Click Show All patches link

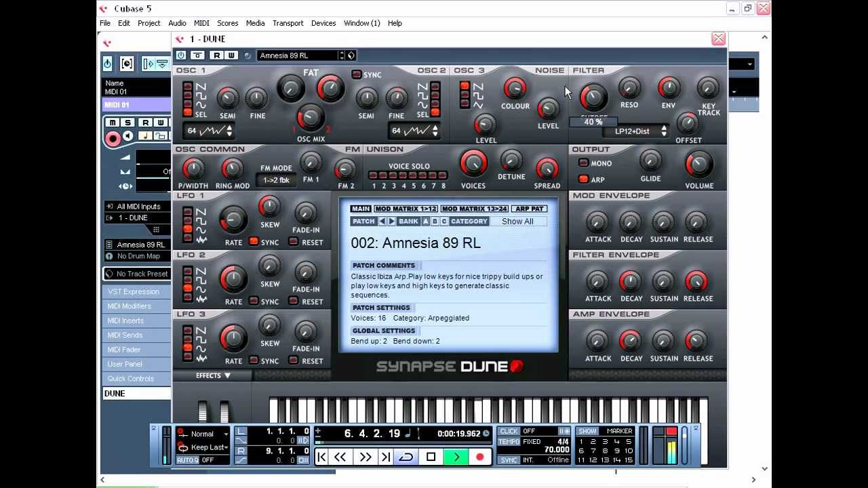tap(517, 222)
